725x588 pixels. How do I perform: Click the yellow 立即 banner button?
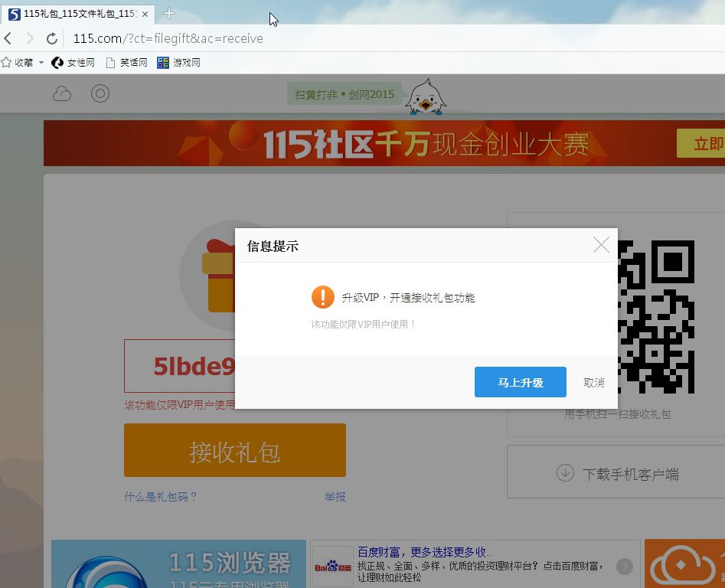701,143
